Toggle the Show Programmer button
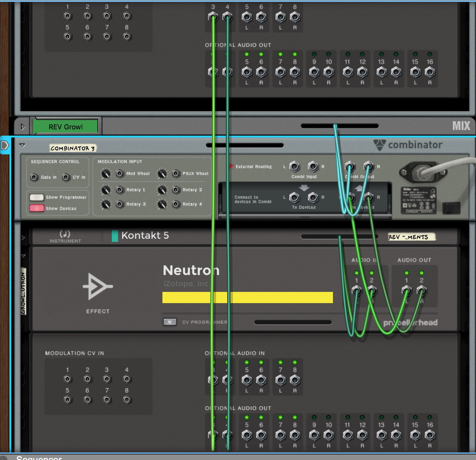This screenshot has width=476, height=460. tap(37, 197)
